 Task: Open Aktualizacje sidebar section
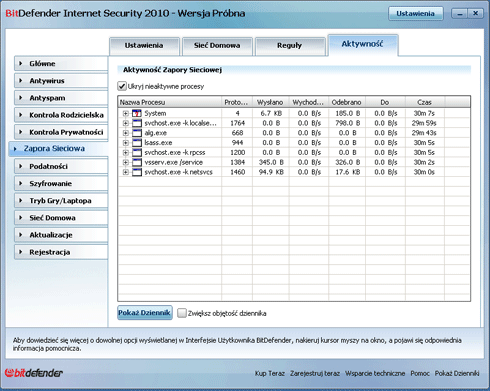pos(61,235)
